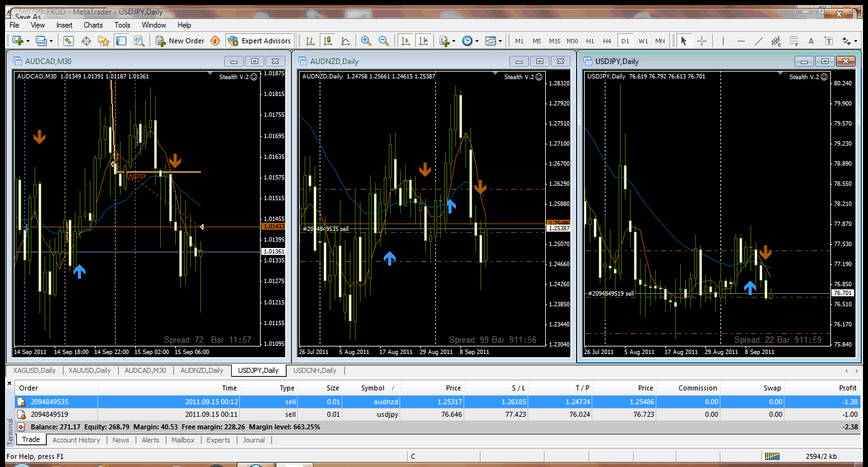The width and height of the screenshot is (868, 467).
Task: Open the Charts menu
Action: tap(93, 25)
